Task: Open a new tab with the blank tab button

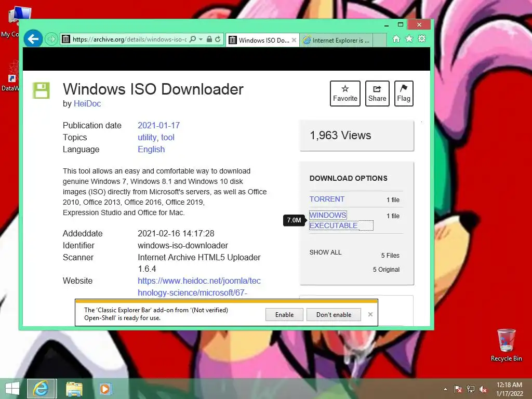Action: click(380, 41)
